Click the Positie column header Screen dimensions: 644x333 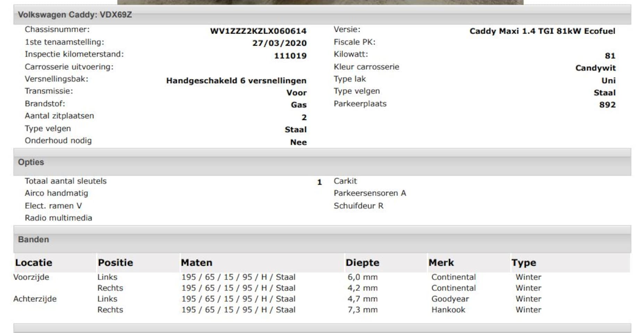[115, 263]
